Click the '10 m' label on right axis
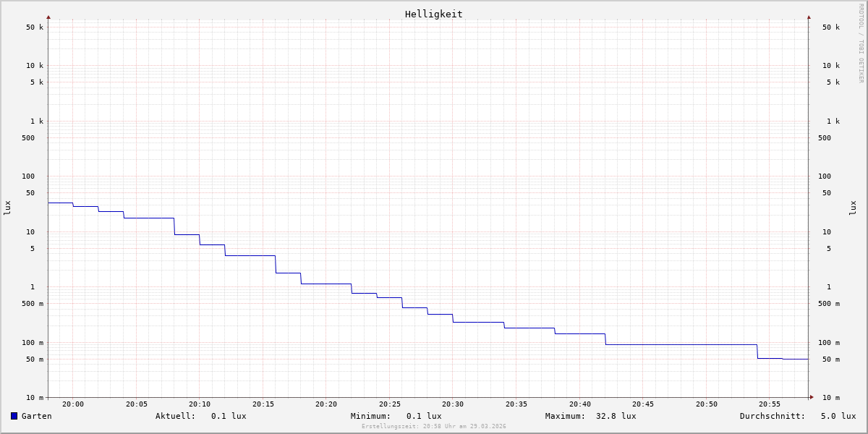Viewport: 868px width, 434px height. pos(831,398)
